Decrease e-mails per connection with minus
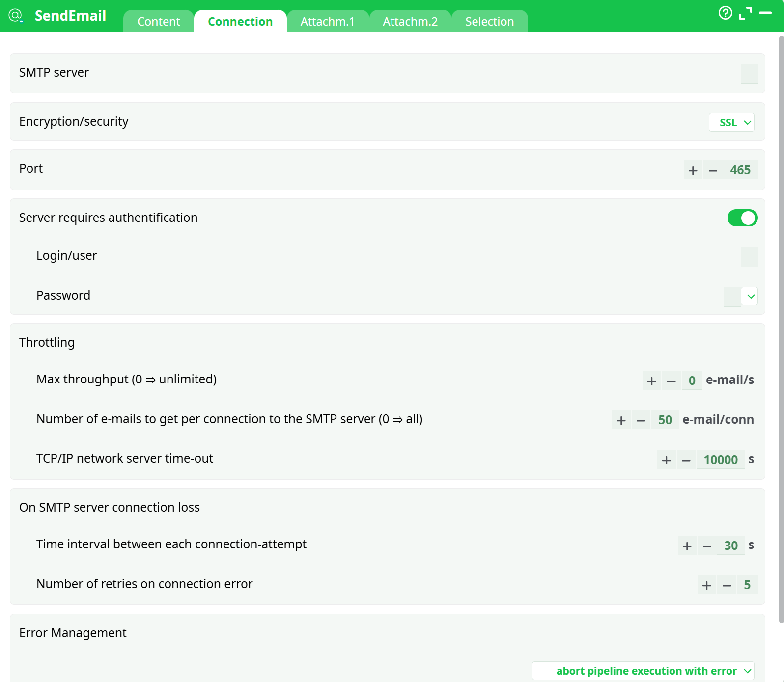This screenshot has height=682, width=784. (x=641, y=420)
